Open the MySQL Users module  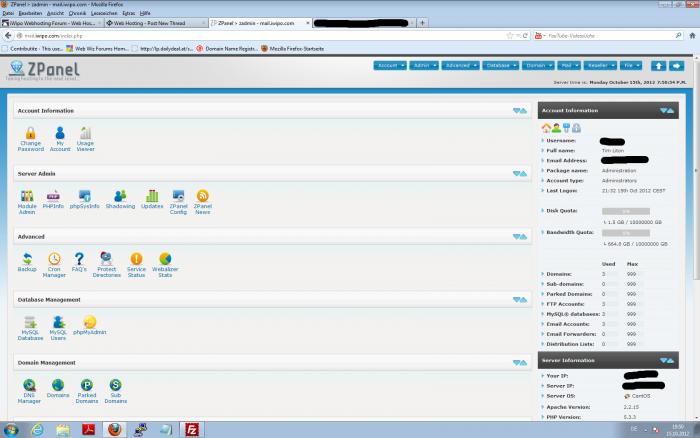58,328
